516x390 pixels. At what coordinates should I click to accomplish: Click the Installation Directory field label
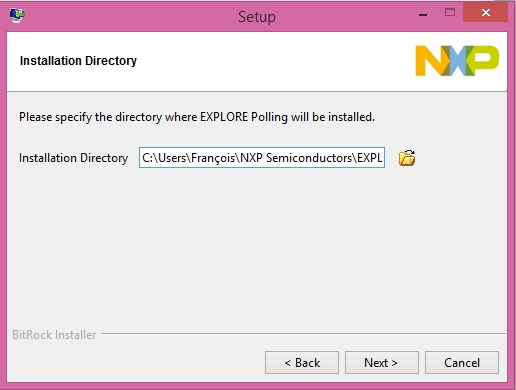pos(73,158)
